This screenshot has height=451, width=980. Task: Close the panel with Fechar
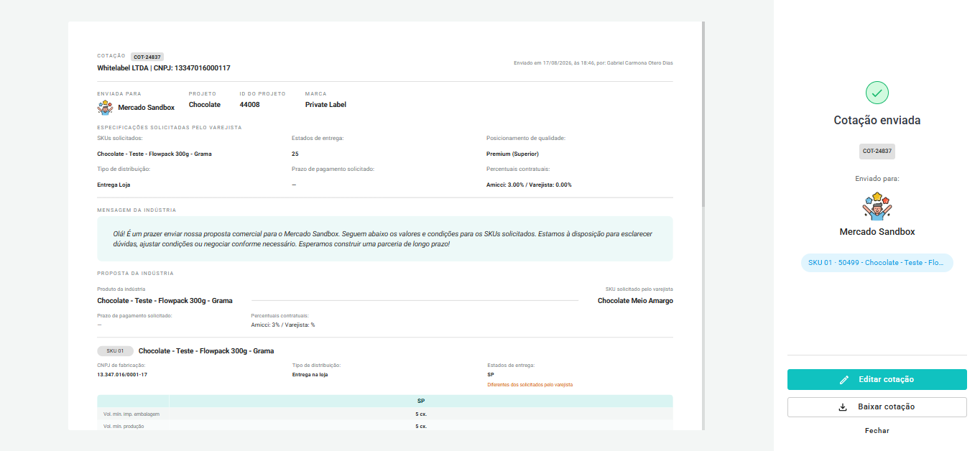click(877, 431)
